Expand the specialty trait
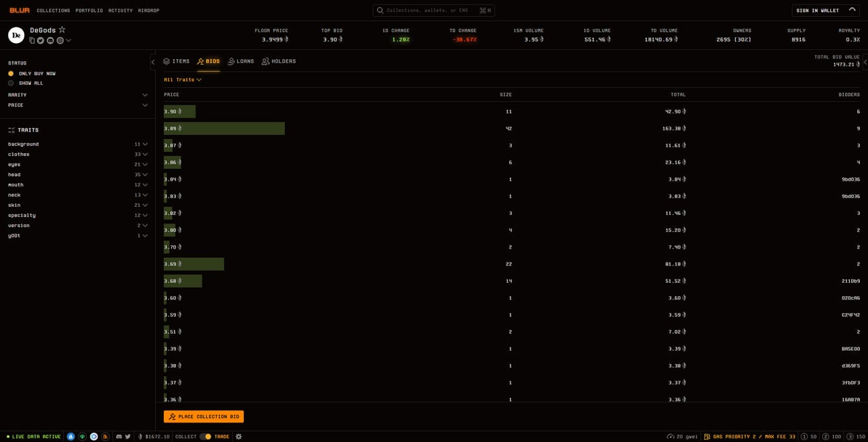This screenshot has height=442, width=868. (x=78, y=215)
